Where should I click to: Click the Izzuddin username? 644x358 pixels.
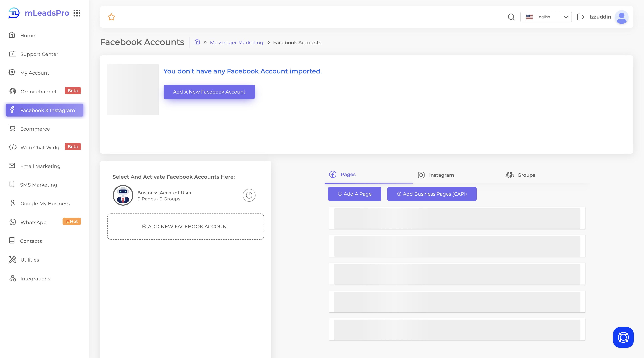click(x=600, y=17)
